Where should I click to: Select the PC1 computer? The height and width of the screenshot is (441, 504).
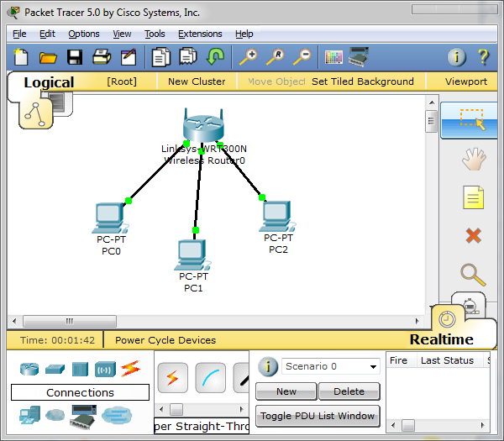192,255
